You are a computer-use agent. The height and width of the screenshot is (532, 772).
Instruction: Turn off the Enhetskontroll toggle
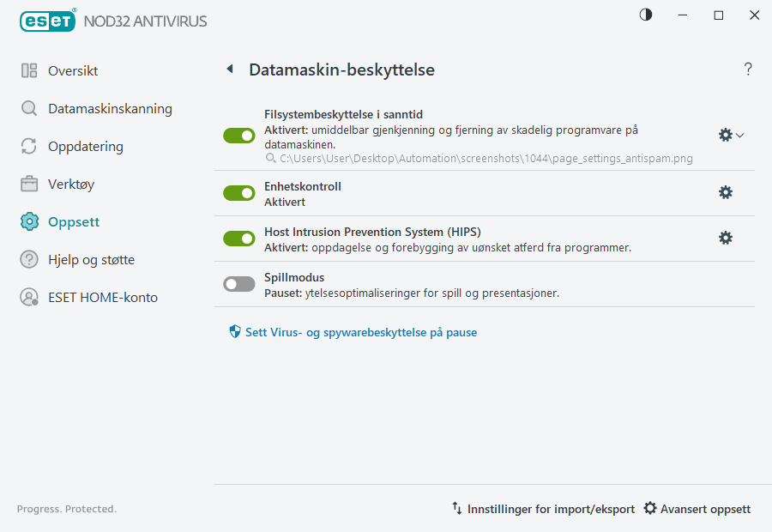[x=238, y=192]
